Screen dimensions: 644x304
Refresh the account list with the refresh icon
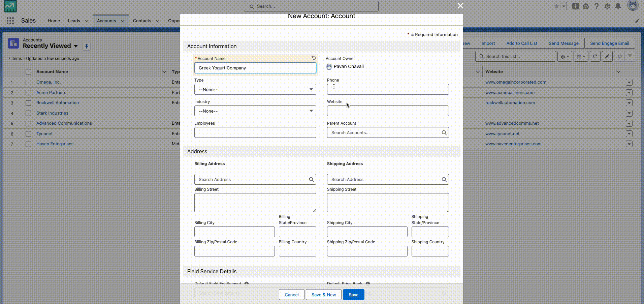pyautogui.click(x=595, y=56)
